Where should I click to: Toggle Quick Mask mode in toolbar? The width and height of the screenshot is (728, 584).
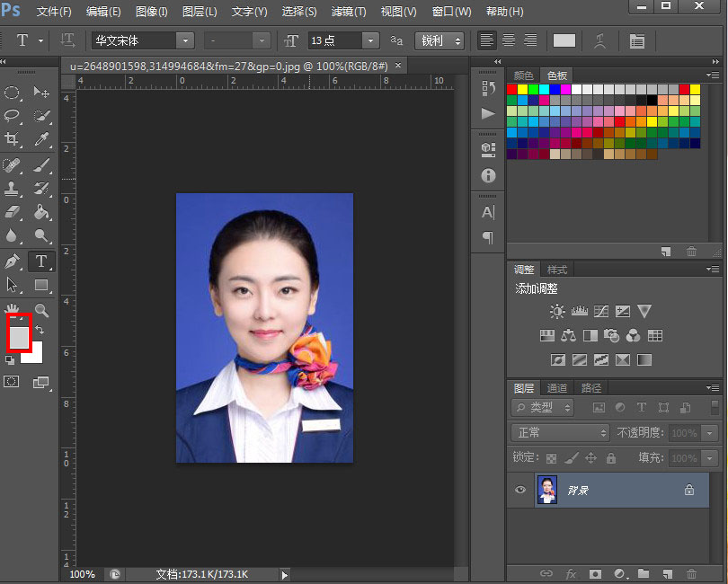click(x=12, y=382)
